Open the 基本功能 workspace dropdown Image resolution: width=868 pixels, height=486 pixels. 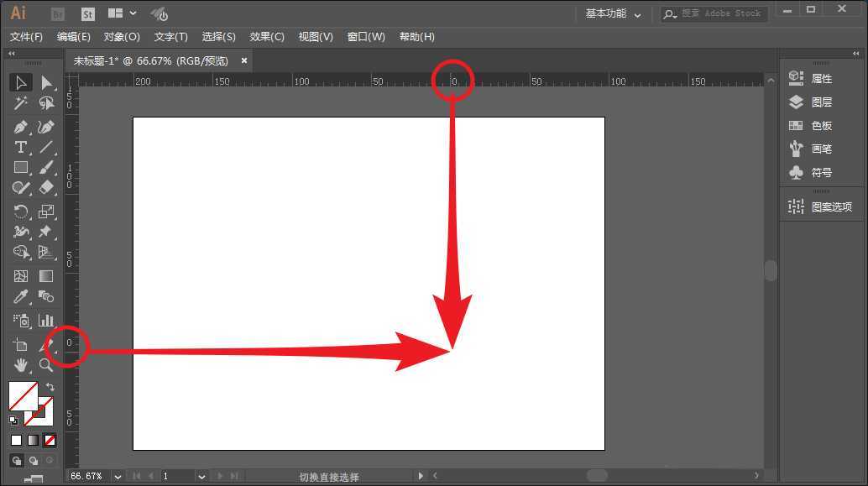(x=613, y=14)
